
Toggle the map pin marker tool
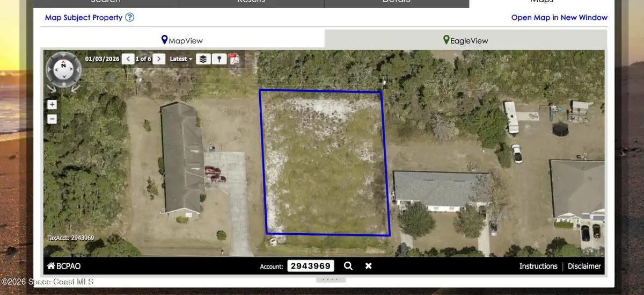point(219,59)
